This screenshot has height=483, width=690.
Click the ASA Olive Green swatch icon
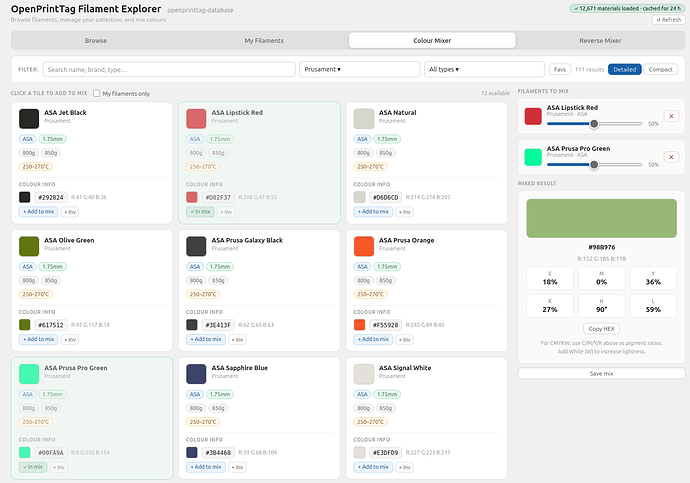[29, 246]
